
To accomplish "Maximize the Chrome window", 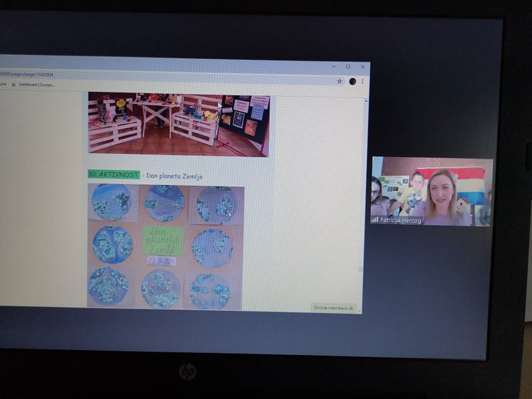I will 348,66.
